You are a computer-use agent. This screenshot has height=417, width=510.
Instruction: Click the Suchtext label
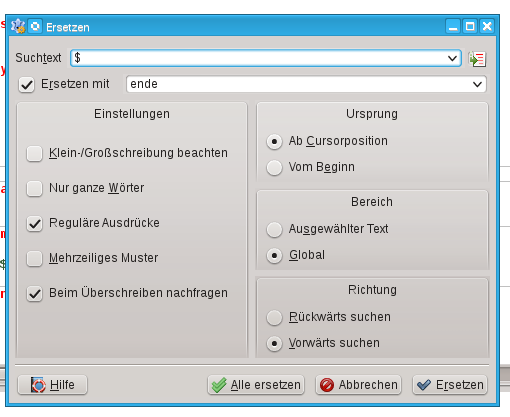pos(38,58)
